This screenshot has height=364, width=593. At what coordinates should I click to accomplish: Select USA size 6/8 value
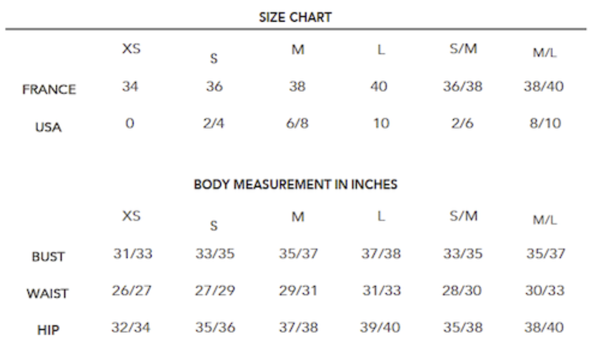click(297, 123)
